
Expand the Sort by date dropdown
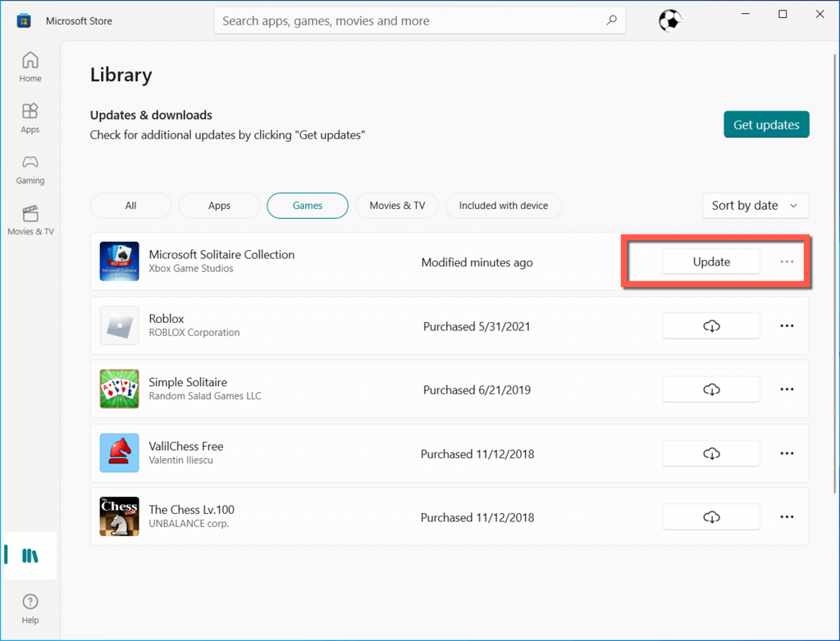755,206
